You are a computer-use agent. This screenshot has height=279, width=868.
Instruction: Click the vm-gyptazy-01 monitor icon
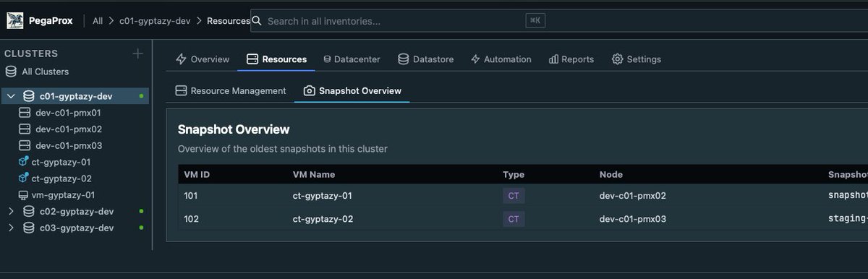tap(24, 195)
